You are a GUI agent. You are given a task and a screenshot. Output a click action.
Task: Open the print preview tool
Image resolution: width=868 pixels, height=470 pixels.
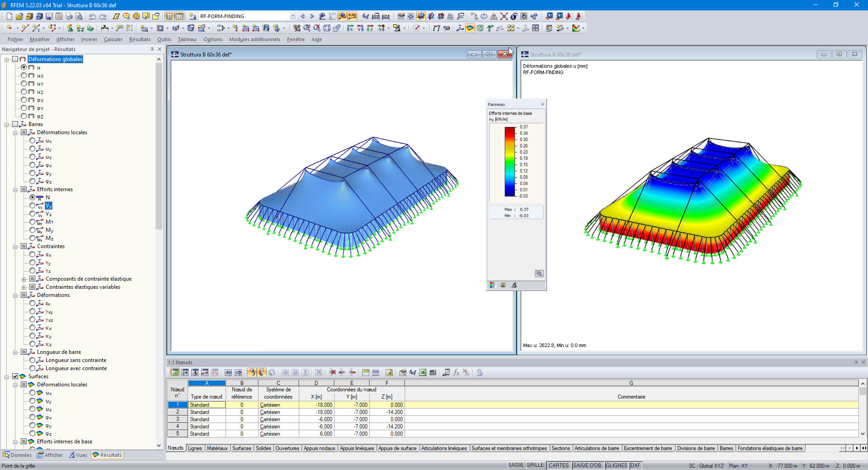click(x=79, y=16)
